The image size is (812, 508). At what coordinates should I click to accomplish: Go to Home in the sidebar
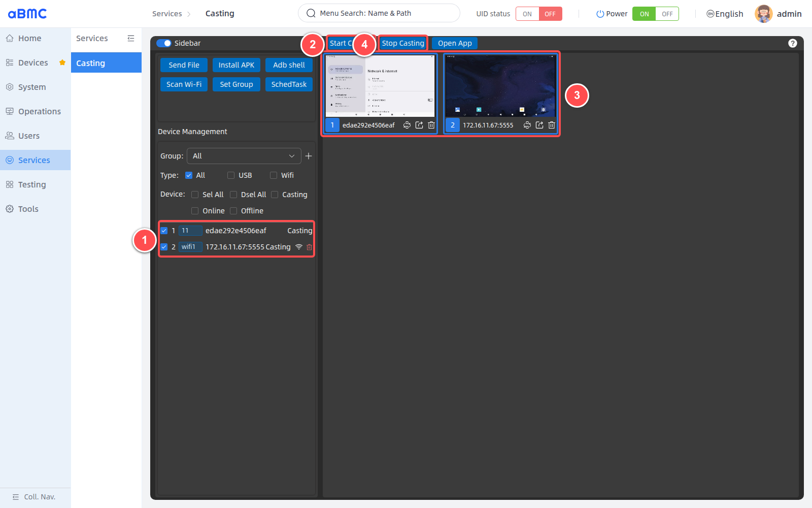coord(35,38)
